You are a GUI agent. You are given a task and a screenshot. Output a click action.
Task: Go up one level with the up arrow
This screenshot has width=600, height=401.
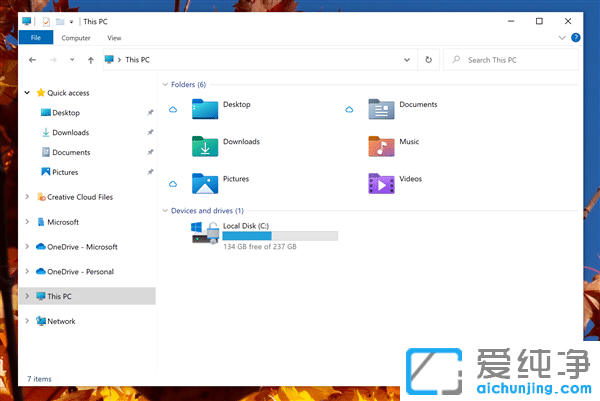pos(91,60)
